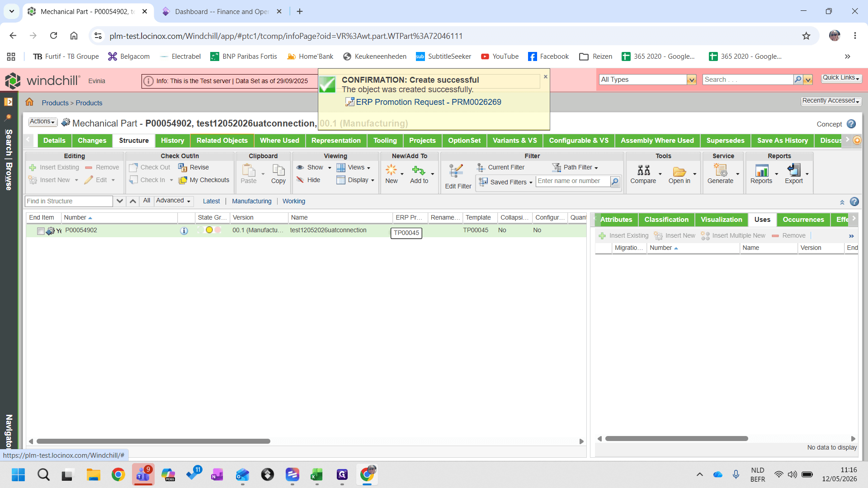868x488 pixels.
Task: Open the Classification tab in right panel
Action: (x=666, y=220)
